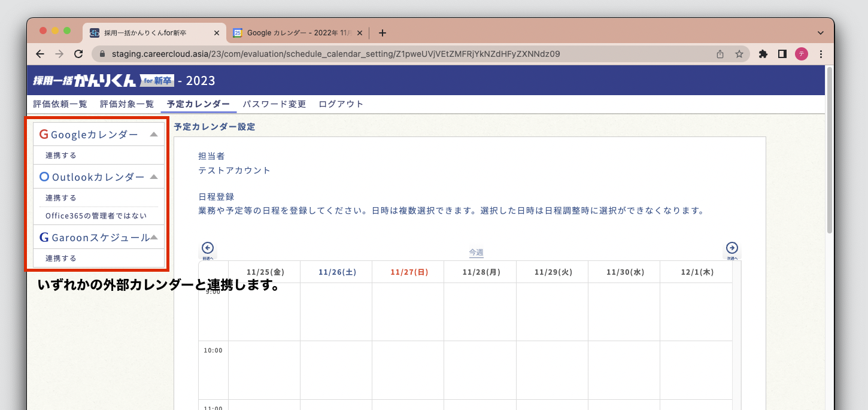Viewport: 868px width, 410px height.
Task: Select the 11/27(日) column header
Action: (x=409, y=272)
